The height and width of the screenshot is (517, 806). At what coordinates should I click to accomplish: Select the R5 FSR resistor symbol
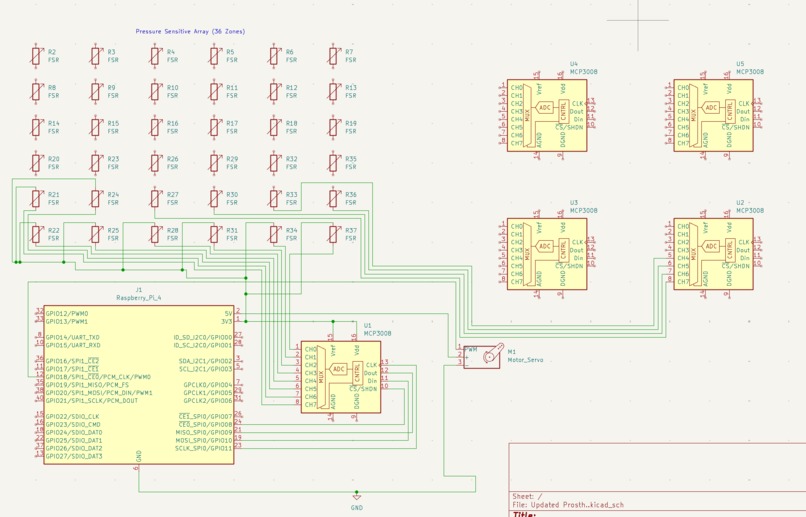pos(214,56)
